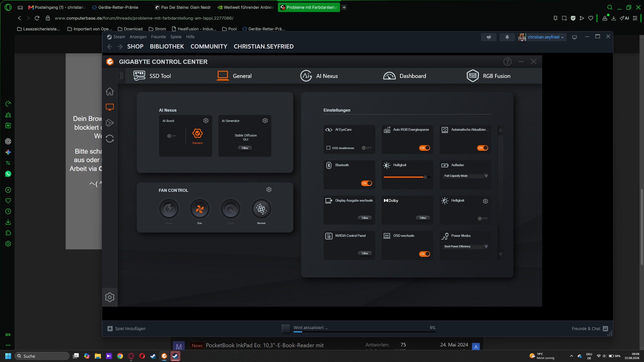The image size is (644, 362).
Task: Open the Steam COMMUNITY section
Action: 209,47
